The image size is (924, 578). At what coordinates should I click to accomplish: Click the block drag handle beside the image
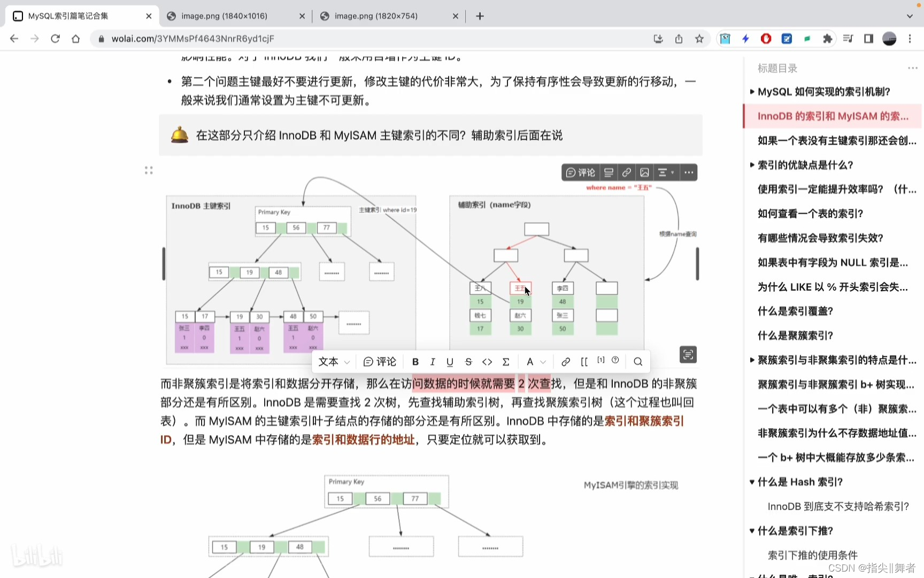[x=149, y=170]
